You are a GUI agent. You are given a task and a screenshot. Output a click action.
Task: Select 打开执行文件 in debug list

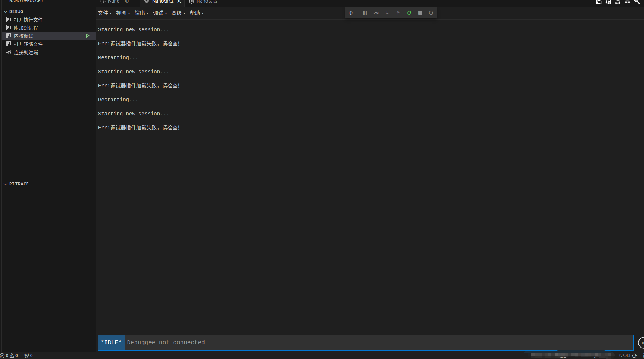point(28,20)
